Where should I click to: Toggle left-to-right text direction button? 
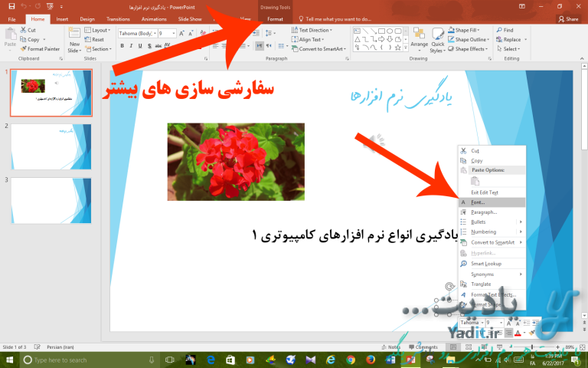point(259,46)
